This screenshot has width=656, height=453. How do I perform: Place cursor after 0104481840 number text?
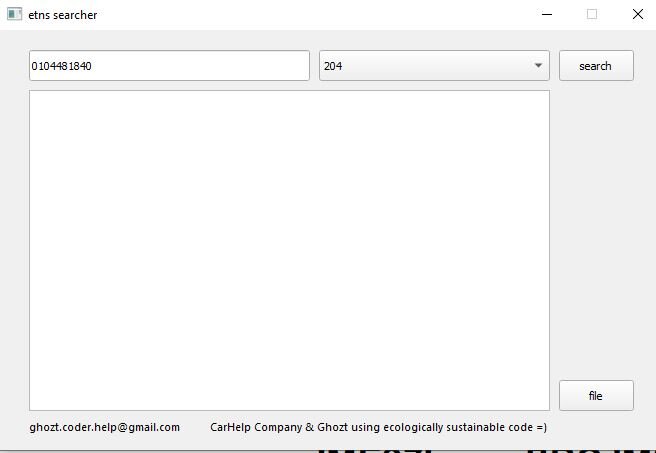(92, 66)
